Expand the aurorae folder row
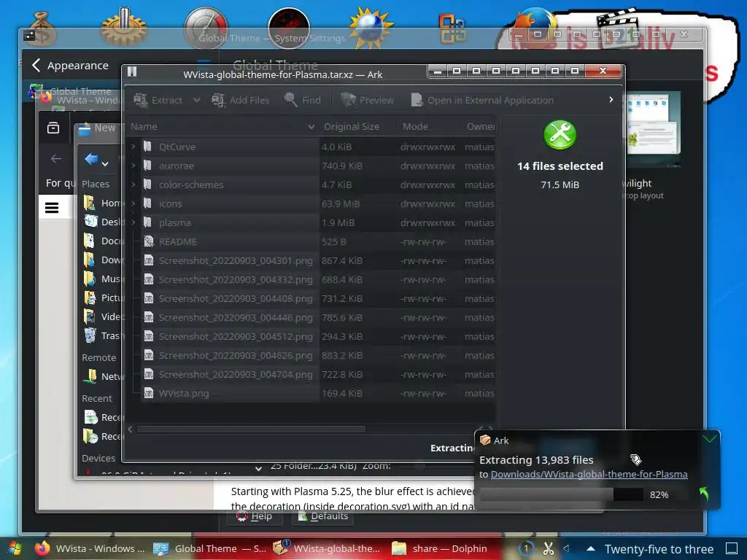The width and height of the screenshot is (747, 560). point(133,166)
